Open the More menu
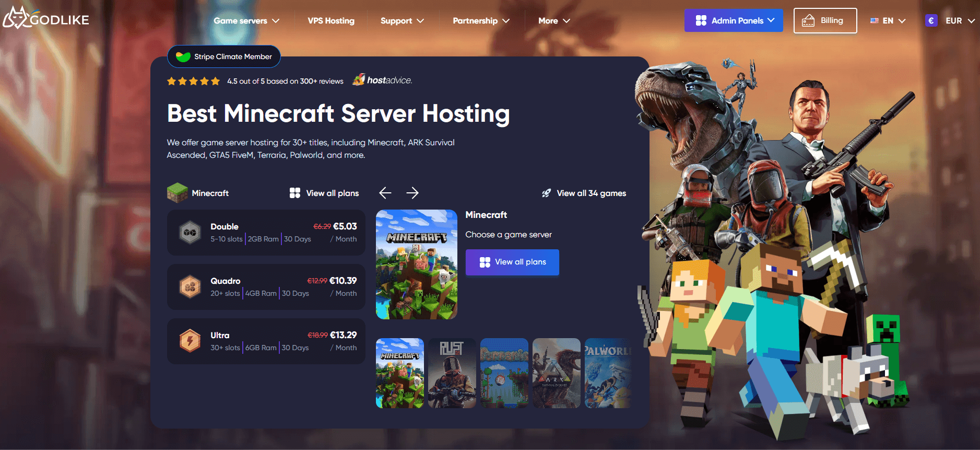 [554, 21]
